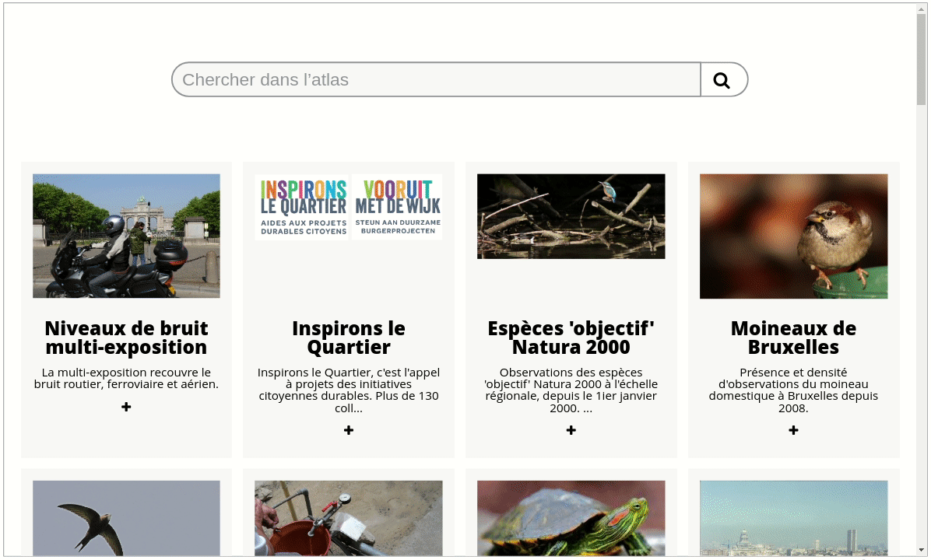Viewport: 931px width, 560px height.
Task: Open the Brussels skyline photo thumbnail
Action: (x=793, y=518)
